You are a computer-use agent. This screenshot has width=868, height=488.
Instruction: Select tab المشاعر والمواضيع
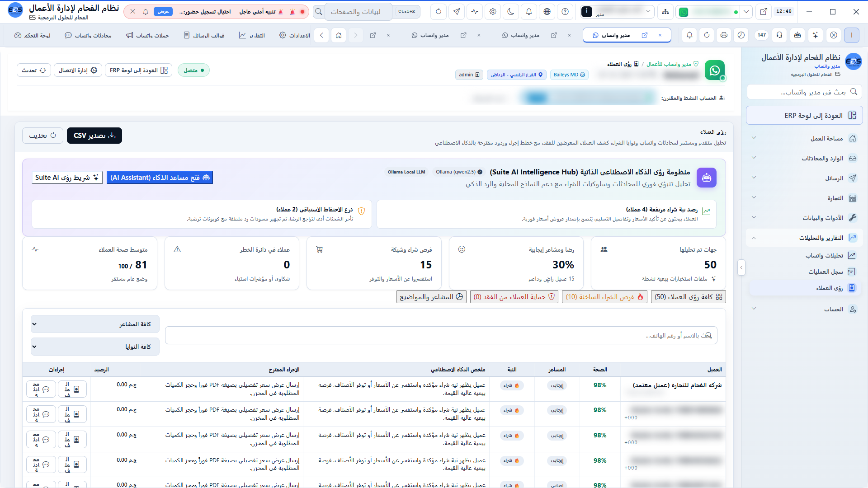pos(431,297)
